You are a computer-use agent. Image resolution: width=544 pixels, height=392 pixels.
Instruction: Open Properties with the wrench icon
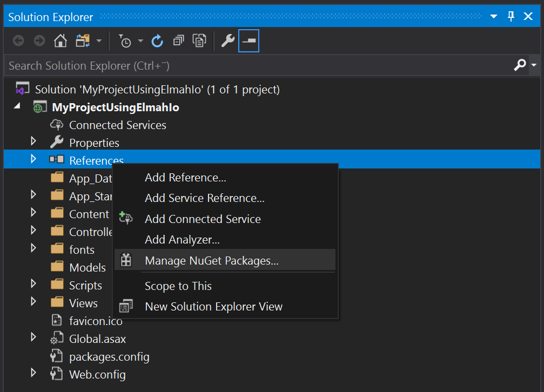pos(227,40)
